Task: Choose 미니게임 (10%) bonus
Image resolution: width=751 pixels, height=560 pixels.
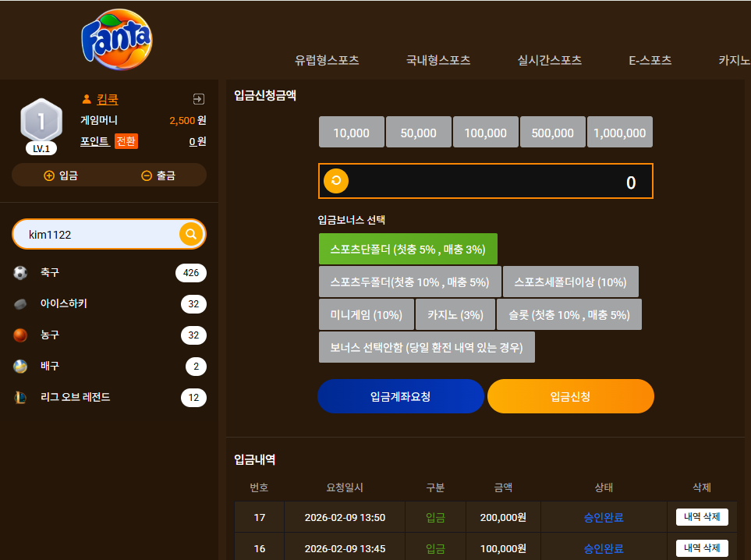Action: 367,314
